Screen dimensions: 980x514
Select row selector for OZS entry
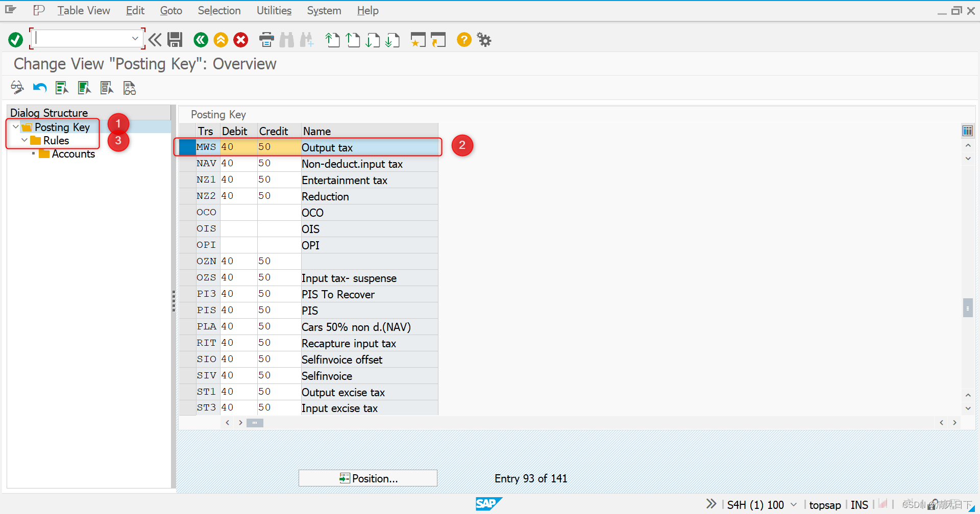click(x=187, y=277)
